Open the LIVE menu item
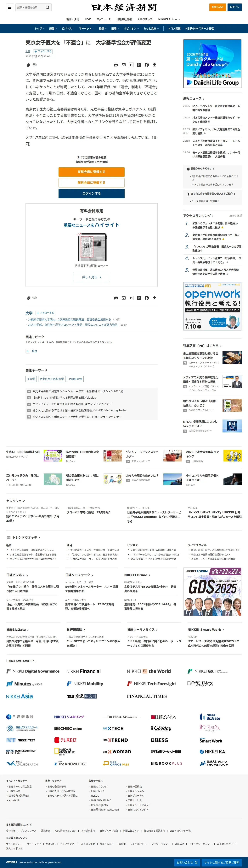The width and height of the screenshot is (248, 868). pyautogui.click(x=88, y=19)
